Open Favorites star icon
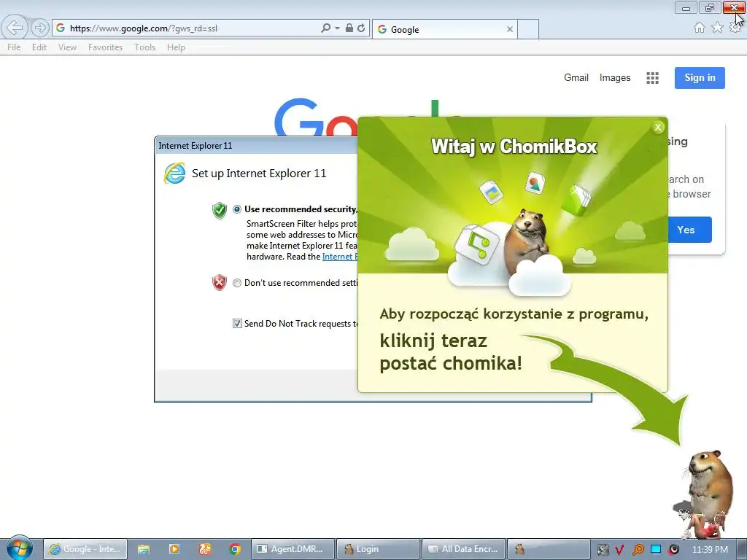 (717, 28)
